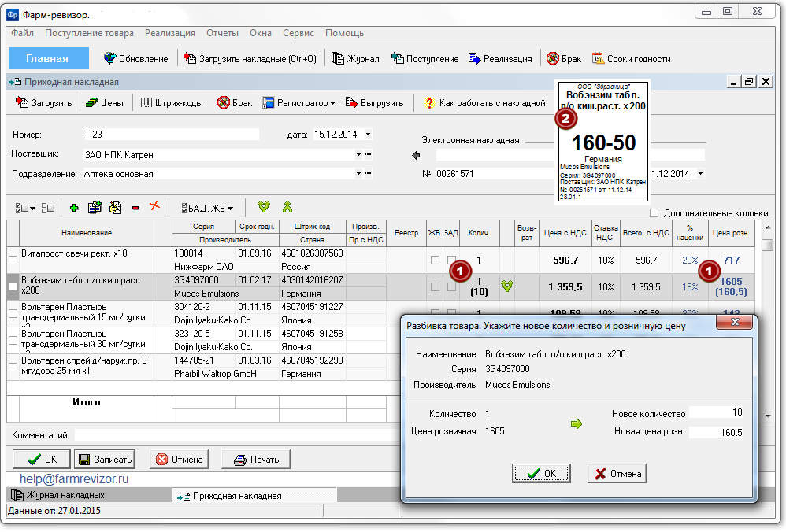Open the Файл menu
The width and height of the screenshot is (786, 532).
click(x=23, y=33)
